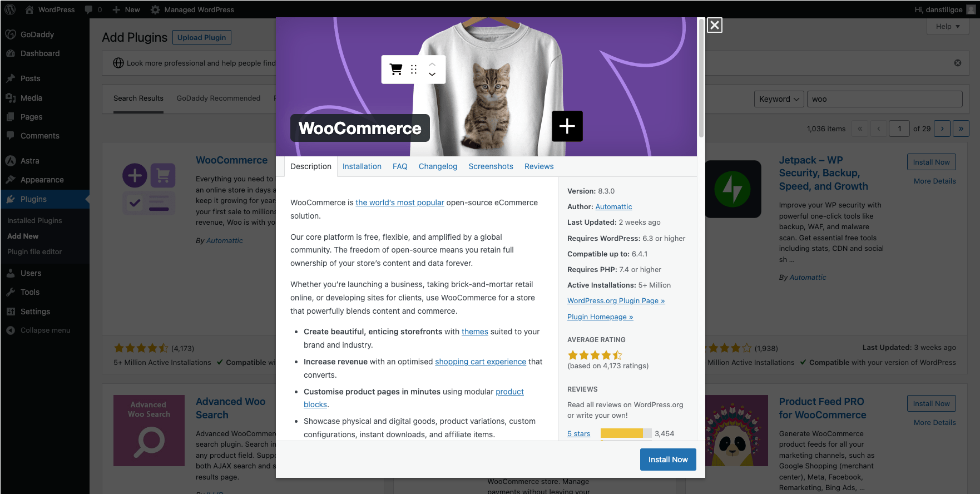Screen dimensions: 980x494
Task: Expand the Help dropdown panel
Action: point(948,26)
